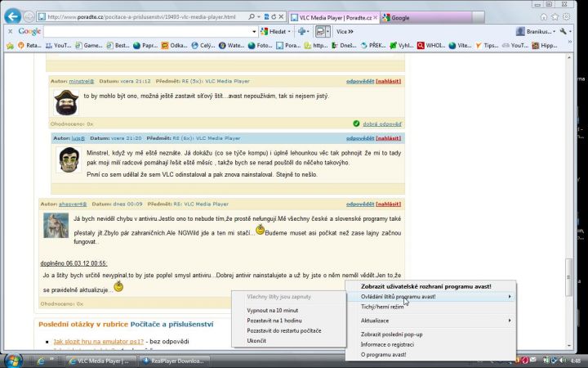
Task: Expand Více toolbar overflow
Action: tap(345, 32)
